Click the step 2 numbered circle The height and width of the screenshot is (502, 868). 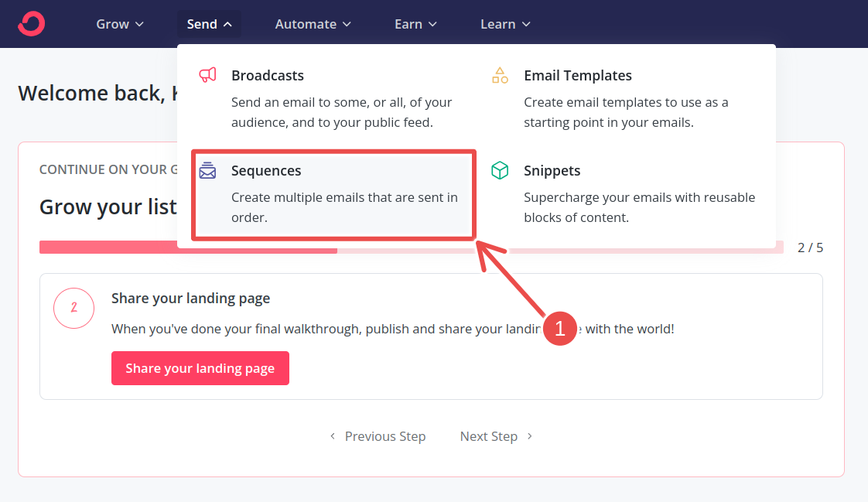pos(73,308)
